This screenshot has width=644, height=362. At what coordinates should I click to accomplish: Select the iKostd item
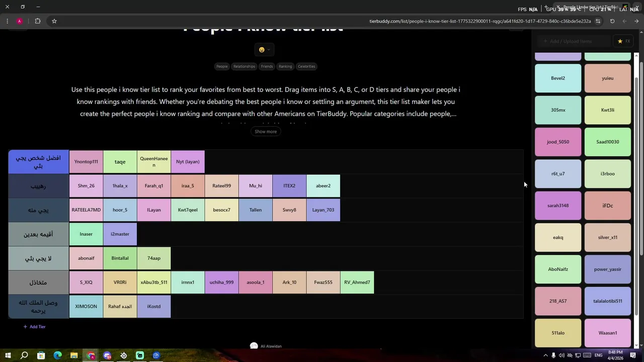point(154,307)
